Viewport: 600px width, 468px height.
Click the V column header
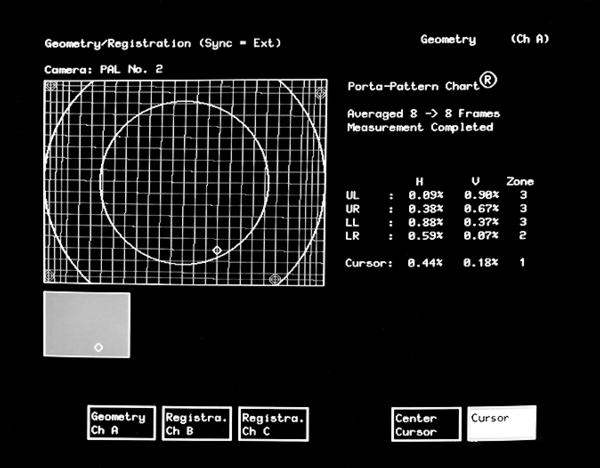coord(476,181)
